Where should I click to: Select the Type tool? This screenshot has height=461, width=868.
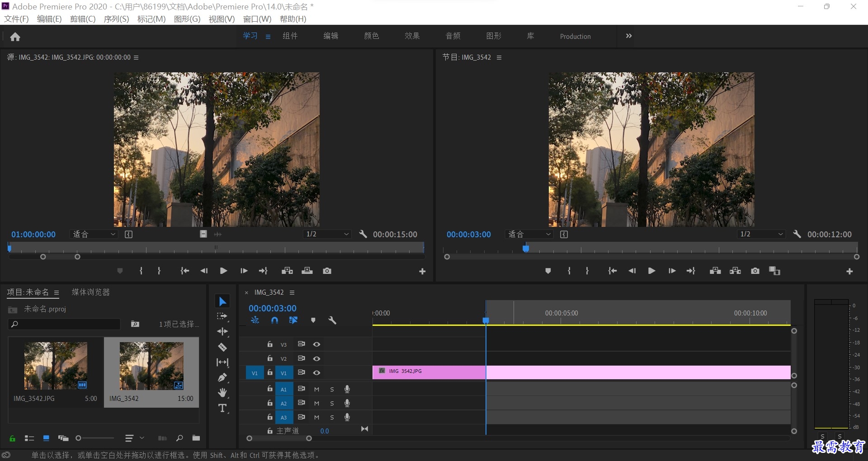(x=222, y=408)
